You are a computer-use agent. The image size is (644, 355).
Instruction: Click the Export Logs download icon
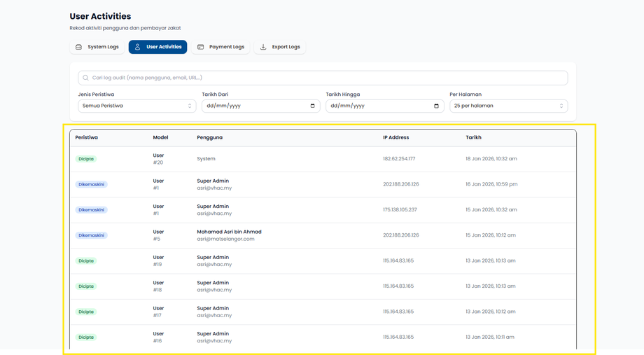pos(263,47)
